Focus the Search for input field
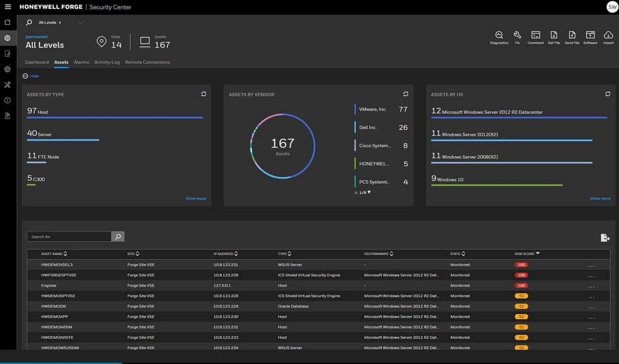 tap(69, 236)
